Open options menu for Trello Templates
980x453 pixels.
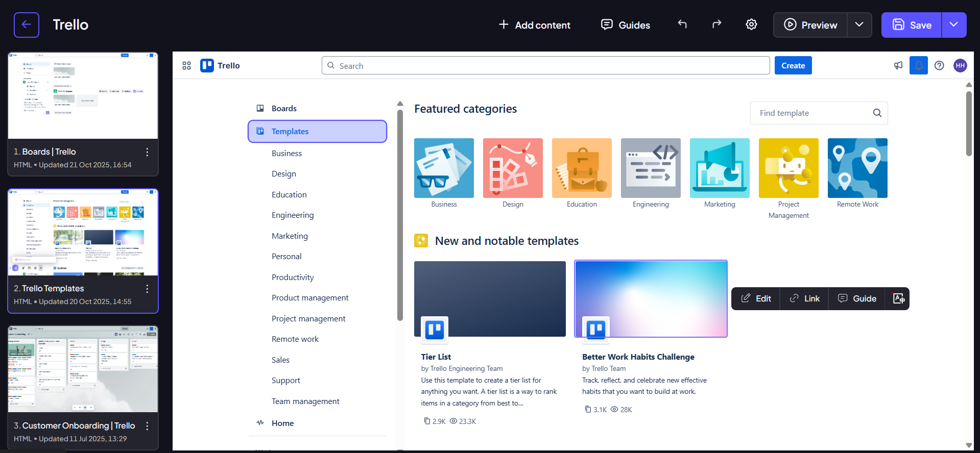pyautogui.click(x=147, y=289)
